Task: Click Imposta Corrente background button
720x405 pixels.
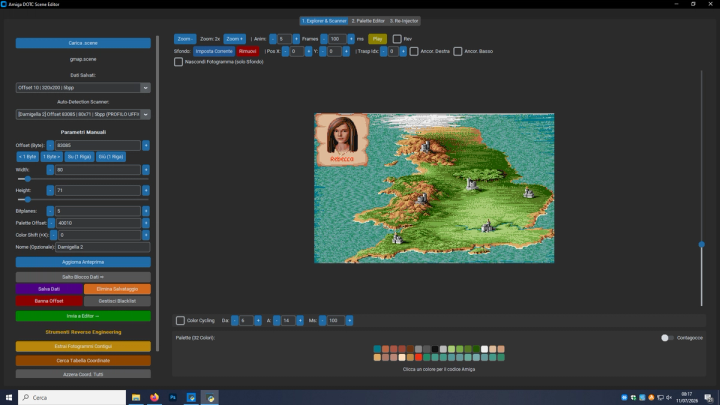Action: (214, 51)
